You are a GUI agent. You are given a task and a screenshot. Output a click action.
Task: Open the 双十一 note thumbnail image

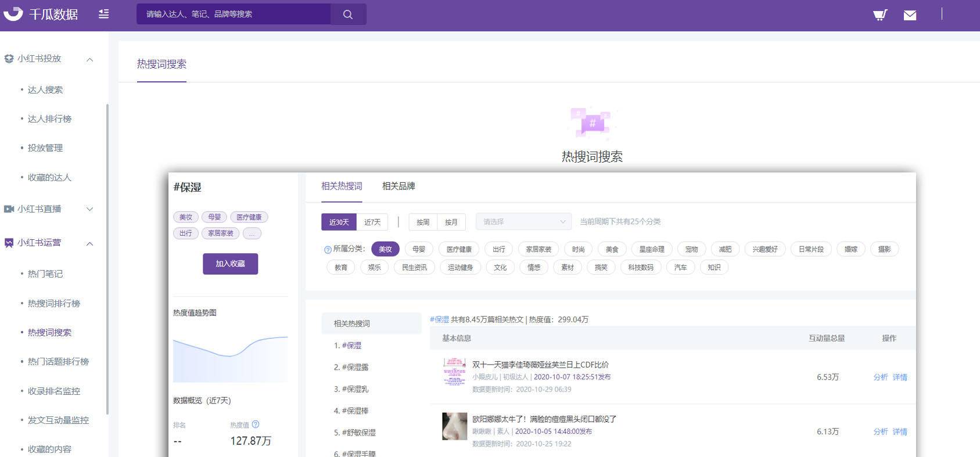coord(454,372)
